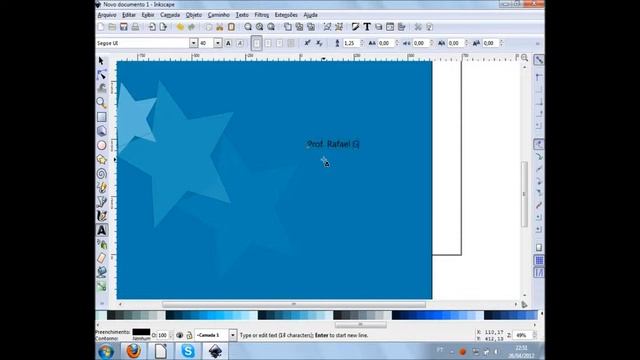The height and width of the screenshot is (360, 640).
Task: Select the Ellipse circle tool
Action: (102, 145)
